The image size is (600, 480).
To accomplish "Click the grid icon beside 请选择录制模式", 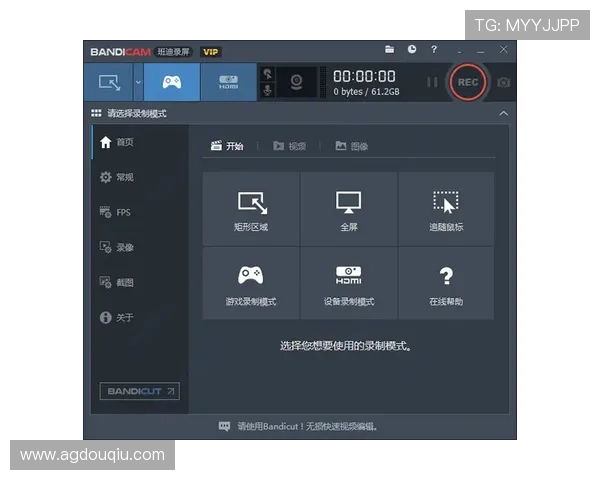I will click(96, 113).
